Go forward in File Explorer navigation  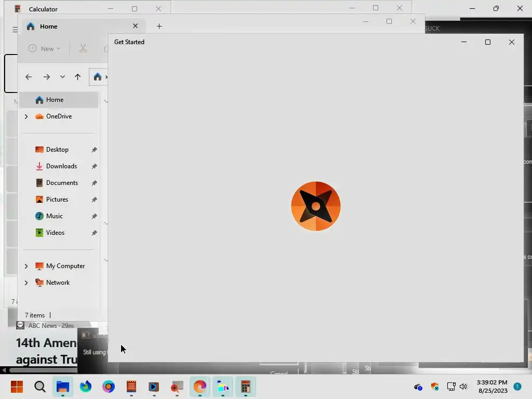pyautogui.click(x=46, y=77)
